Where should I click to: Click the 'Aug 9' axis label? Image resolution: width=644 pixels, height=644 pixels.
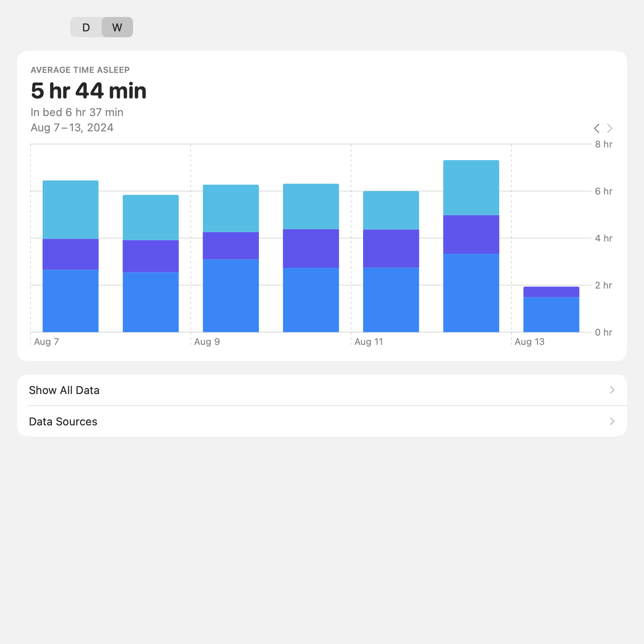(x=207, y=341)
